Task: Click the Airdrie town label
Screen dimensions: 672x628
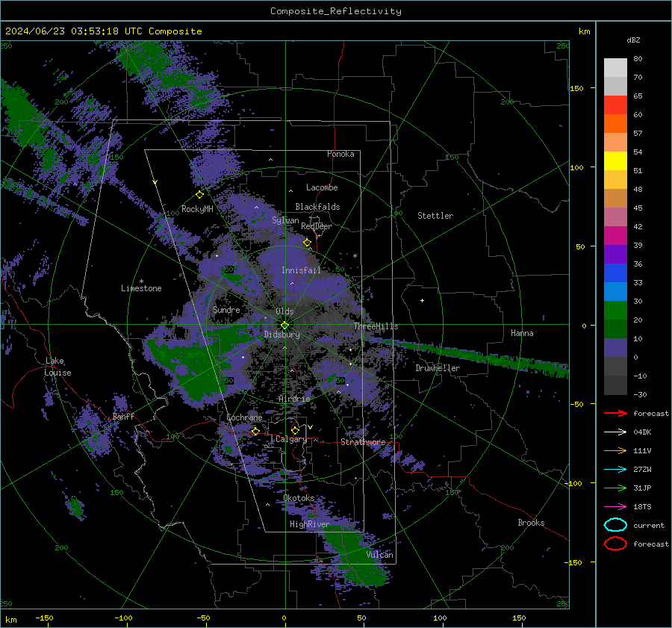Action: pyautogui.click(x=294, y=399)
